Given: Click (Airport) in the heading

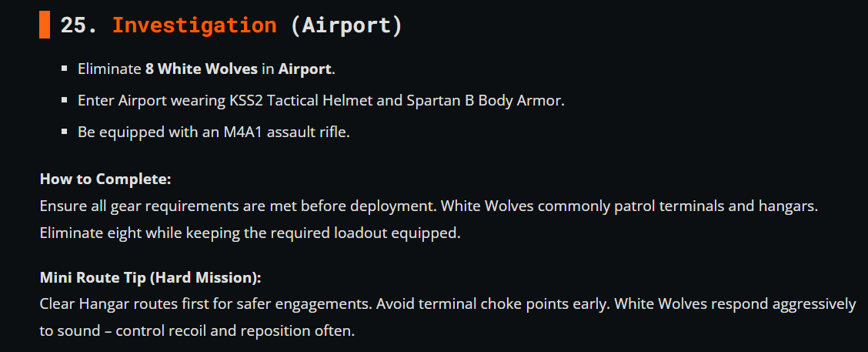Looking at the screenshot, I should click(346, 25).
